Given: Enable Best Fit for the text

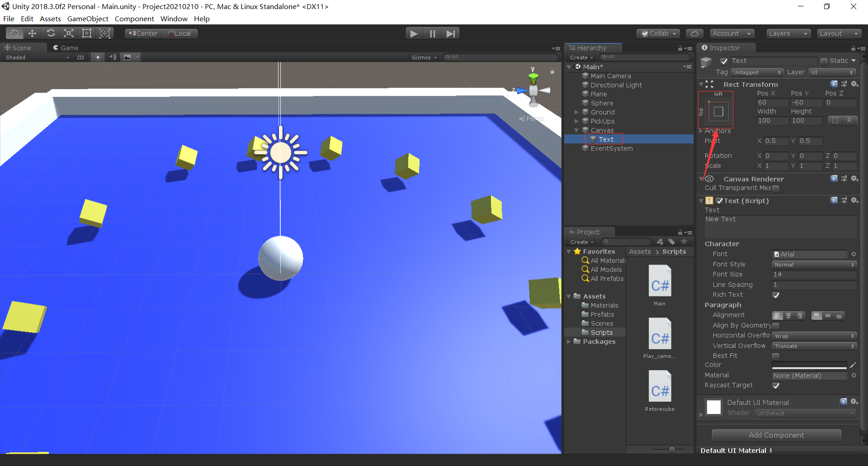Looking at the screenshot, I should tap(776, 356).
